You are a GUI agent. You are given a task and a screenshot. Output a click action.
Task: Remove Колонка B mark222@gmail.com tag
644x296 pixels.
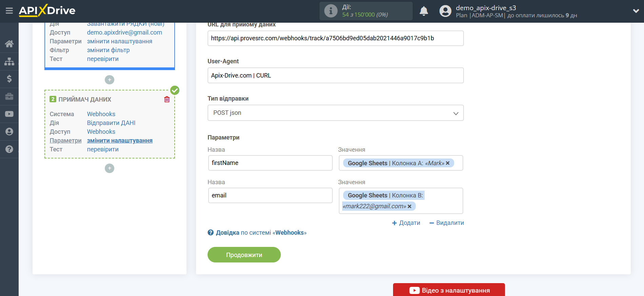point(409,206)
